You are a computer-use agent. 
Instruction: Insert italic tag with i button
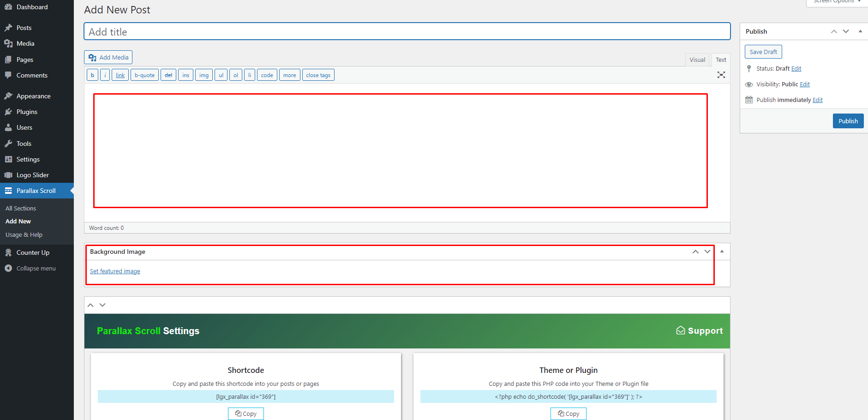(x=105, y=75)
